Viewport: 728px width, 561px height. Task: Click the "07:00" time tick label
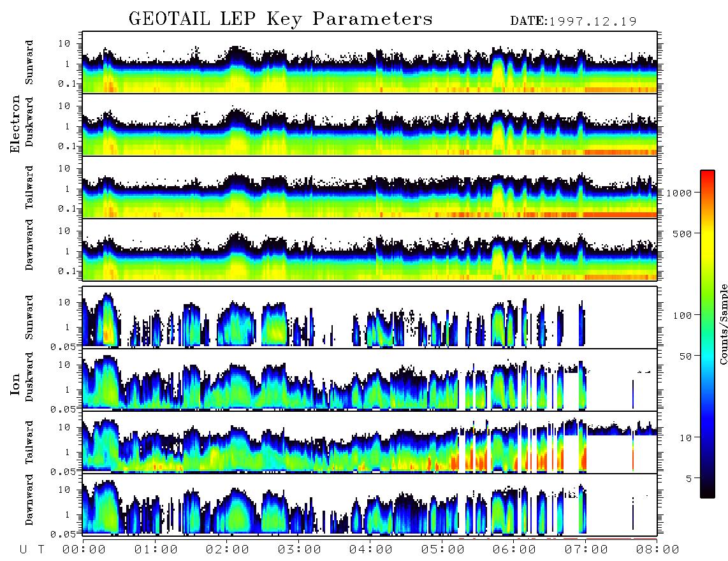[x=586, y=550]
